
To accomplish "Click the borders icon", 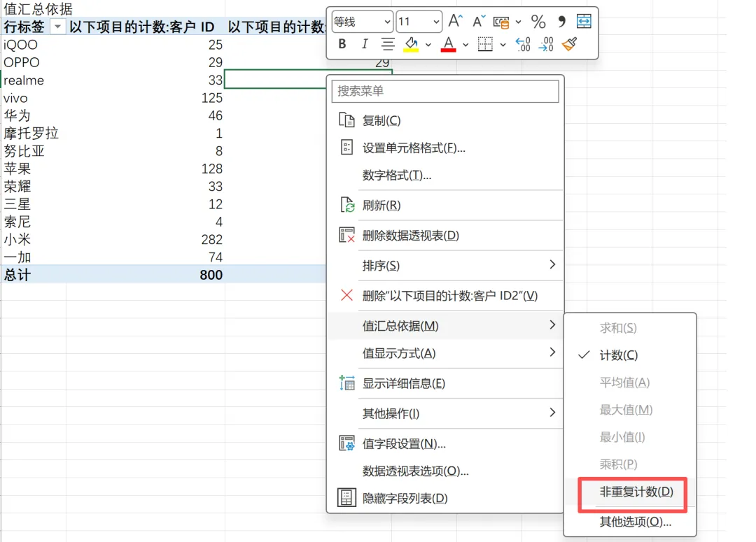I will 485,44.
